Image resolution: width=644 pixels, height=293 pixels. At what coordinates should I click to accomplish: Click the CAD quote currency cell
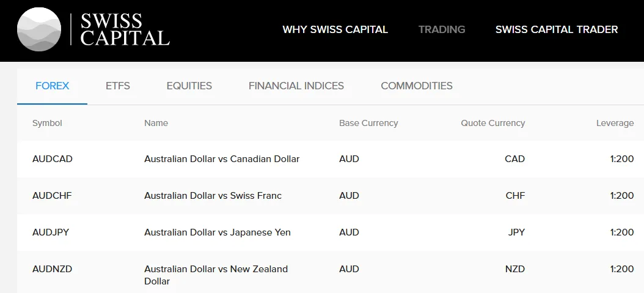coord(514,159)
